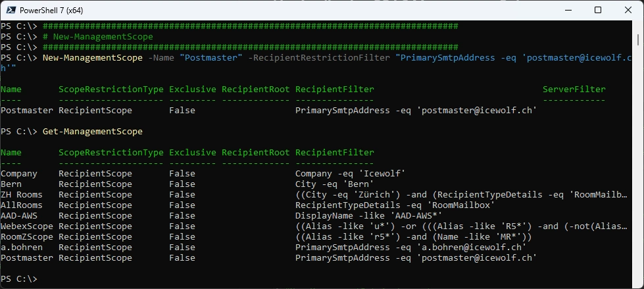Click the empty prompt at the bottom line

click(41, 279)
